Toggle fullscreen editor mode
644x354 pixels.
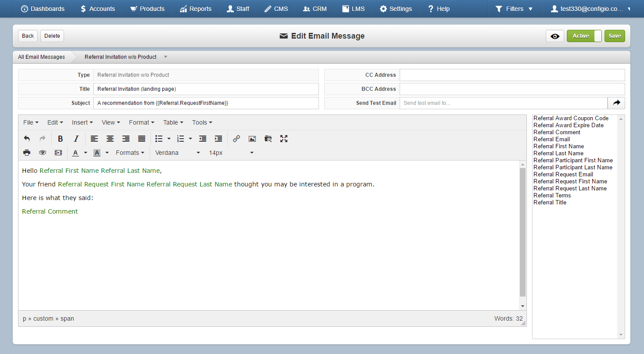(x=284, y=139)
